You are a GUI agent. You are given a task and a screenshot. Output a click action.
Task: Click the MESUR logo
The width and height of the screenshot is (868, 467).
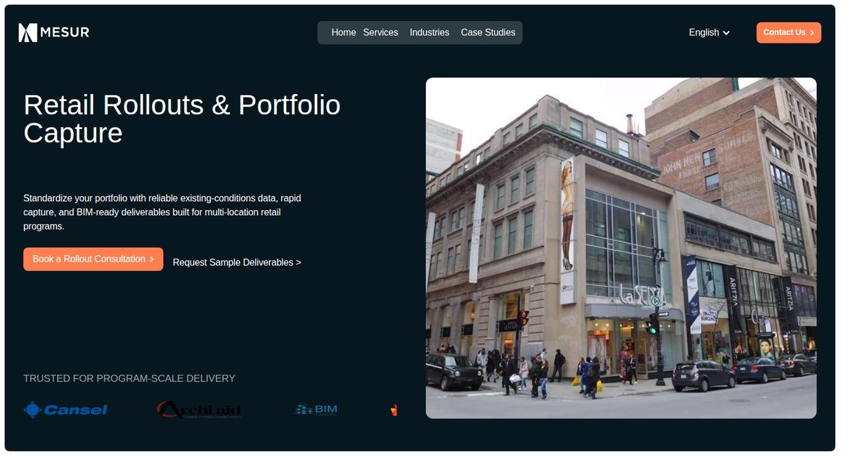tap(54, 32)
